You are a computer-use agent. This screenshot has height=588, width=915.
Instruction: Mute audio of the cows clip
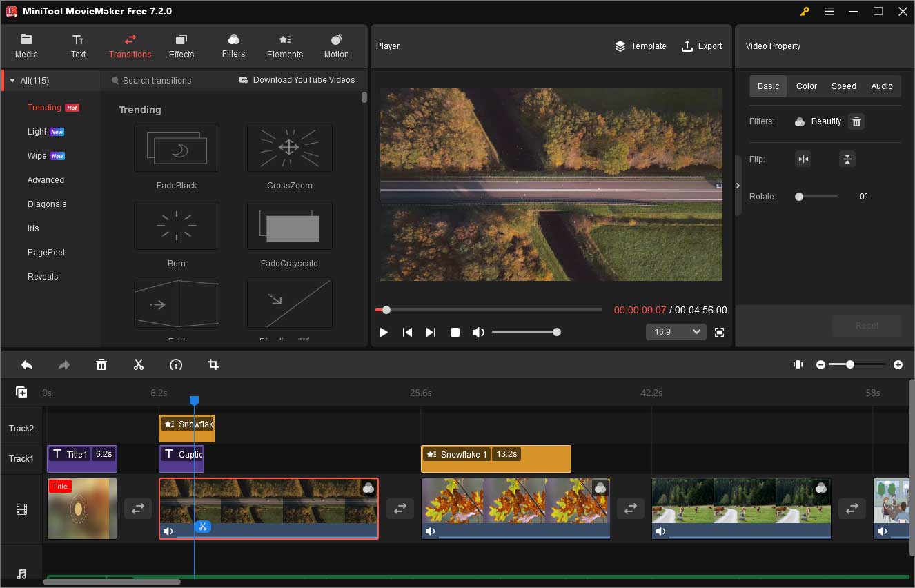pyautogui.click(x=660, y=531)
